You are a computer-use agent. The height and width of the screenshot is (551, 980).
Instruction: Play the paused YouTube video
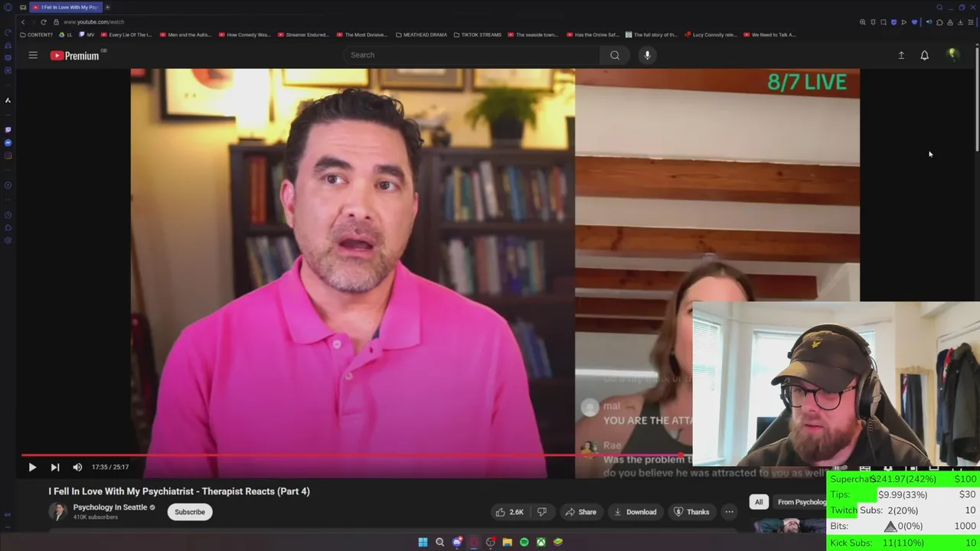coord(32,467)
